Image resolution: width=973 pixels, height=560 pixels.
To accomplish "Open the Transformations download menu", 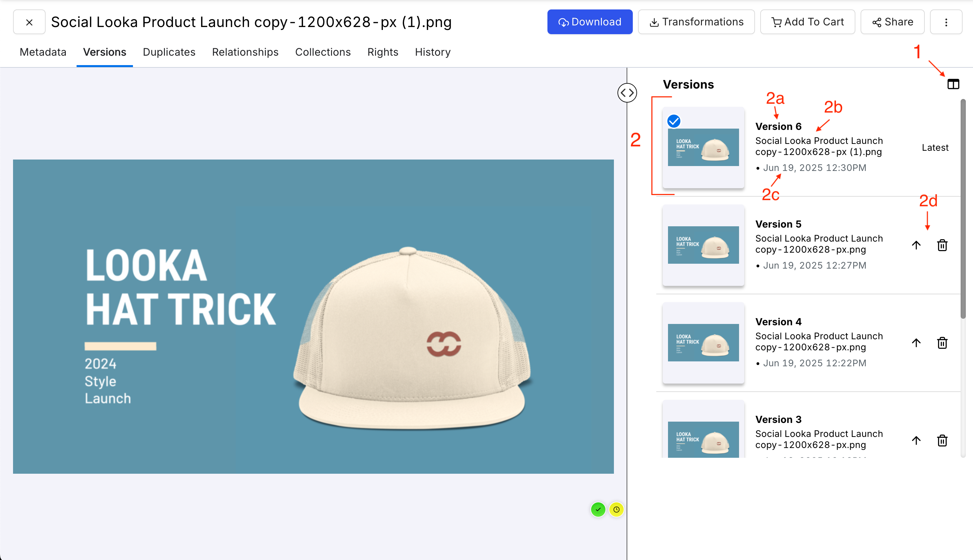I will pyautogui.click(x=696, y=22).
